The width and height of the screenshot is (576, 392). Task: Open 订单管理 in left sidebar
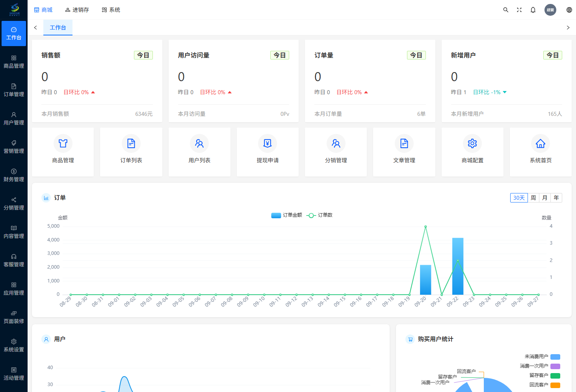coord(14,90)
